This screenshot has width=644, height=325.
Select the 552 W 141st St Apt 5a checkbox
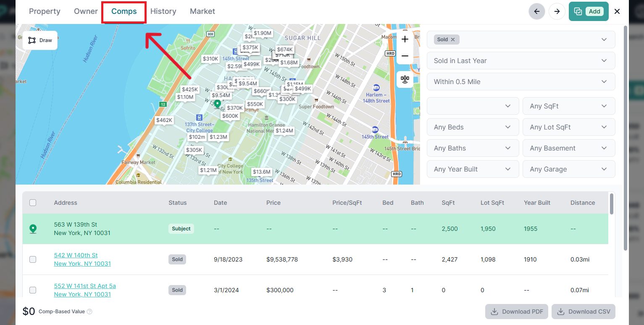point(33,290)
